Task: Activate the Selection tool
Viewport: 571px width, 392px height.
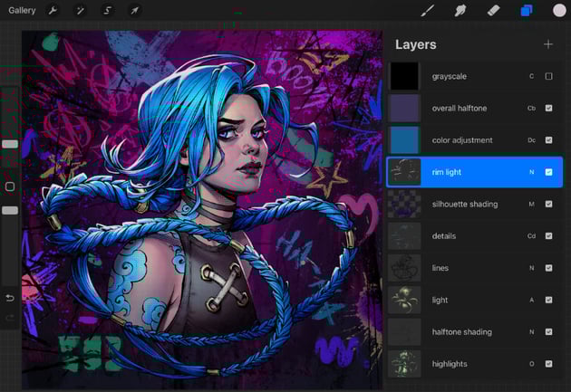Action: [107, 11]
